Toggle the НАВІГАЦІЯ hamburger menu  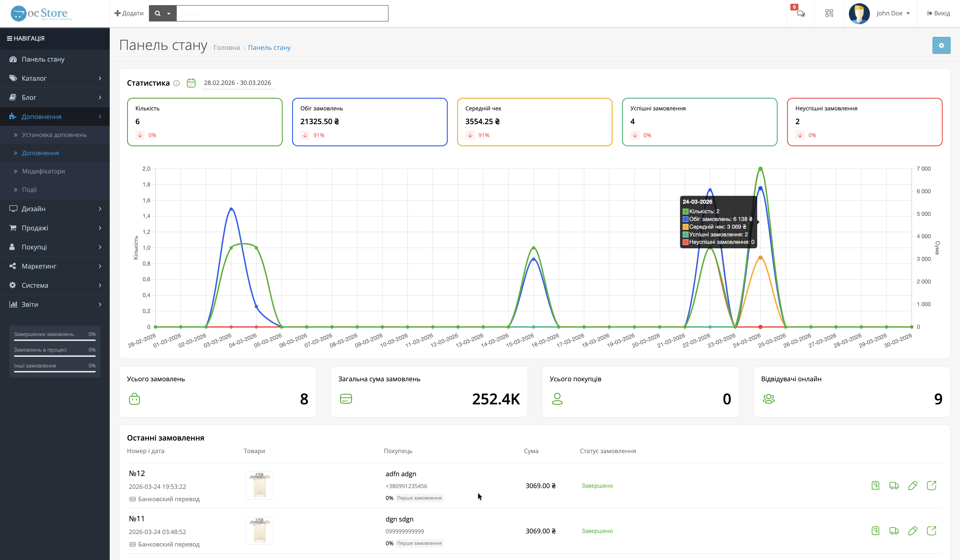[10, 38]
